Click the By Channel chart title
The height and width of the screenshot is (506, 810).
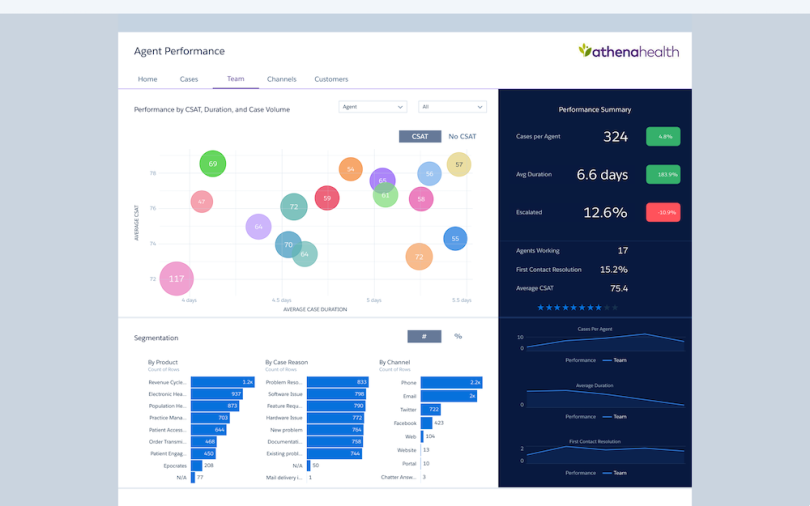click(x=395, y=362)
